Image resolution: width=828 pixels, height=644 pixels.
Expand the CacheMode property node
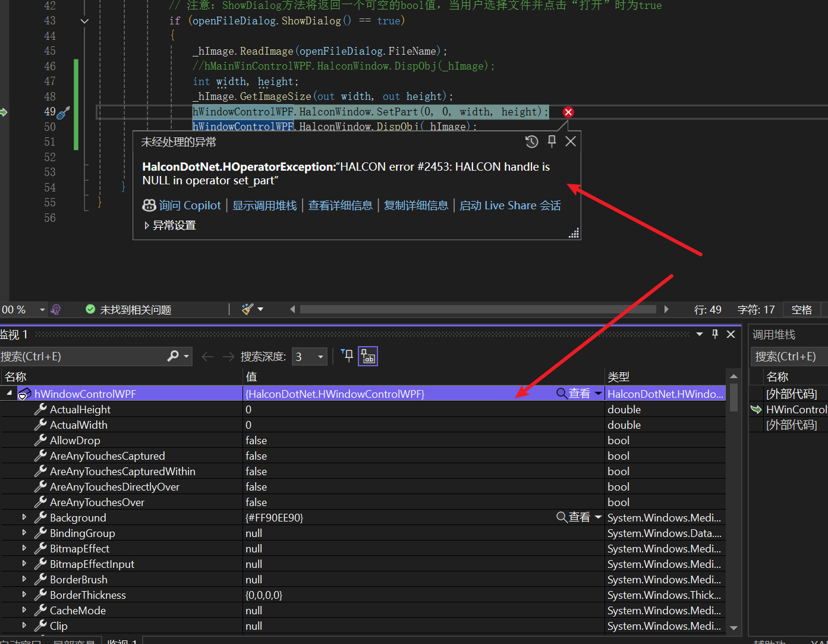(24, 610)
